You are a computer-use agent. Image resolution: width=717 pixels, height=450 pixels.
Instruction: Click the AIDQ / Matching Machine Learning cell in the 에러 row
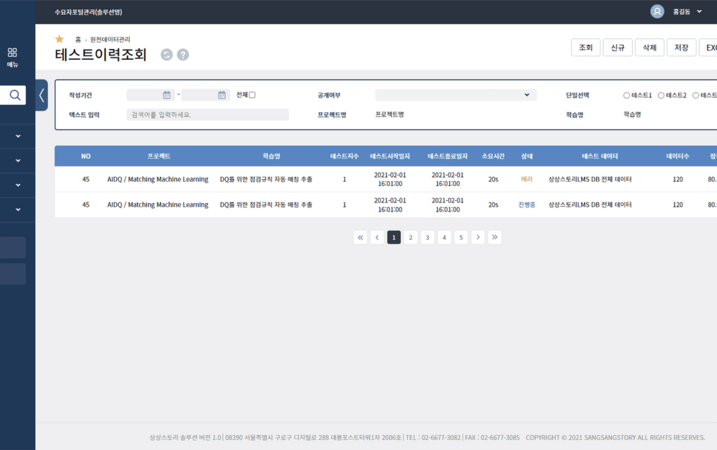(x=158, y=179)
